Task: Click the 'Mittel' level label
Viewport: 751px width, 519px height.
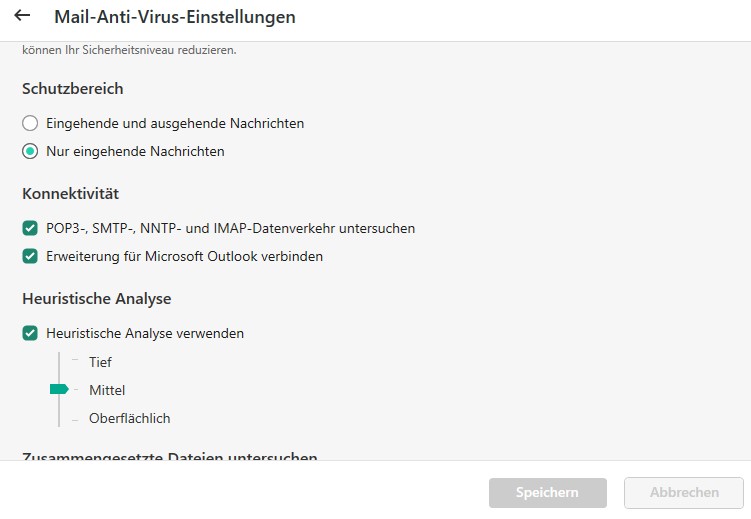Action: (107, 390)
